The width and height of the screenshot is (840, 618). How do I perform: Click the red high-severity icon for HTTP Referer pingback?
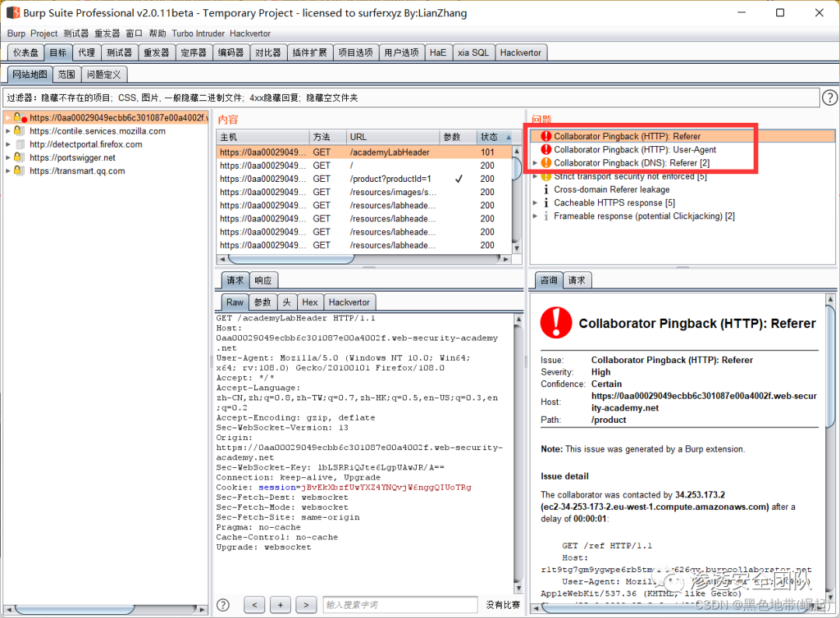546,136
